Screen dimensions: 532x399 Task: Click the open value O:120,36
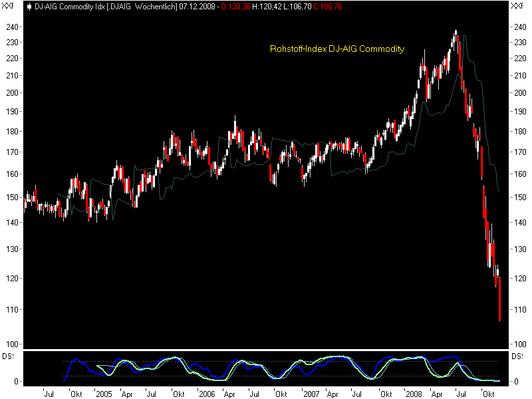tap(235, 7)
